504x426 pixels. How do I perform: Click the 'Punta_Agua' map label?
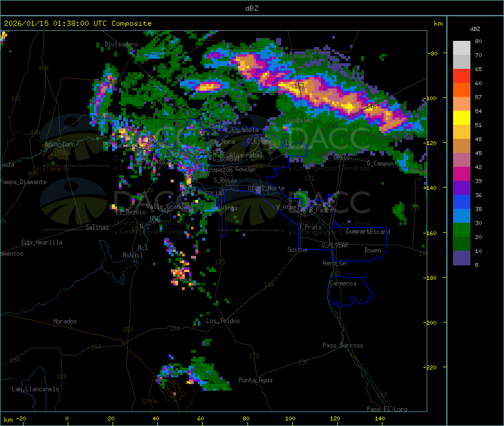(255, 381)
